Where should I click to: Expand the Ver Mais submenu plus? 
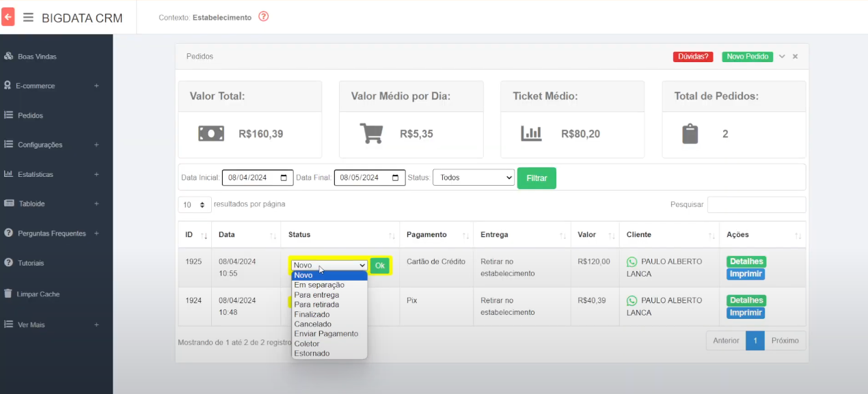[x=96, y=324]
